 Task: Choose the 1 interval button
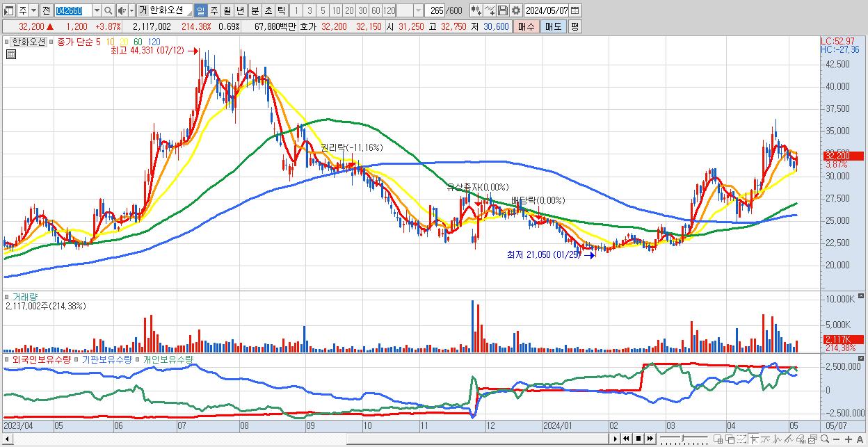tap(296, 10)
